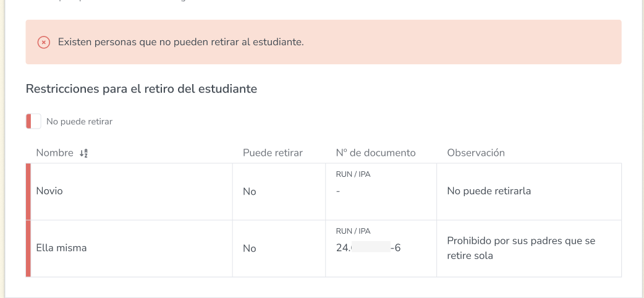Viewport: 644px width, 298px height.
Task: Click the 'Puede retirar' column header
Action: (x=273, y=153)
